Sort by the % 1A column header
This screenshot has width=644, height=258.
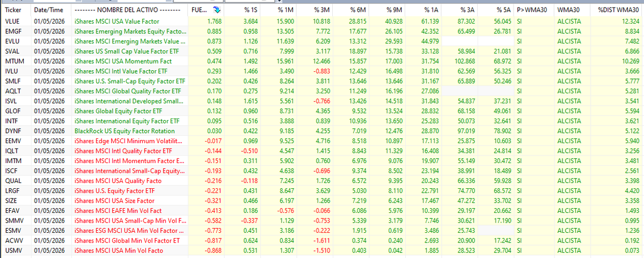tap(424, 10)
